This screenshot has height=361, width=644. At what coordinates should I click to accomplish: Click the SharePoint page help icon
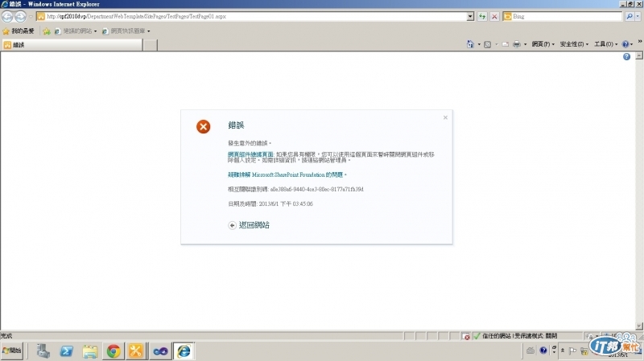627,57
